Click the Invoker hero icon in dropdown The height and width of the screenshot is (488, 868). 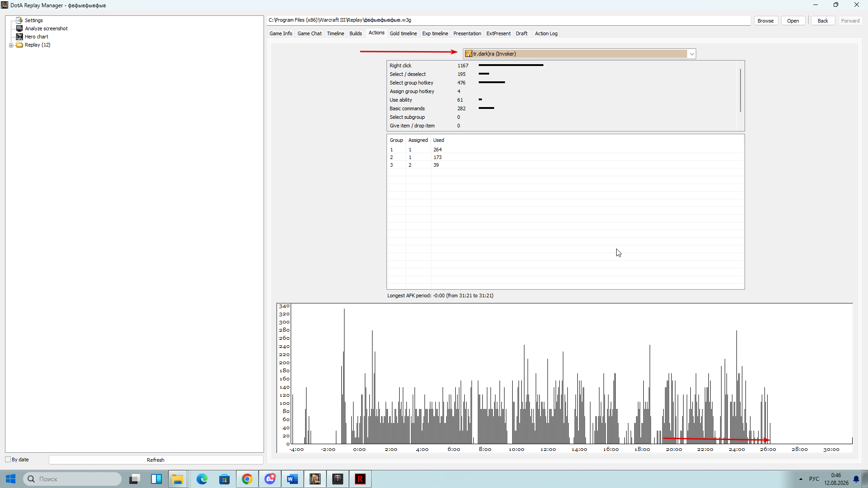(469, 54)
